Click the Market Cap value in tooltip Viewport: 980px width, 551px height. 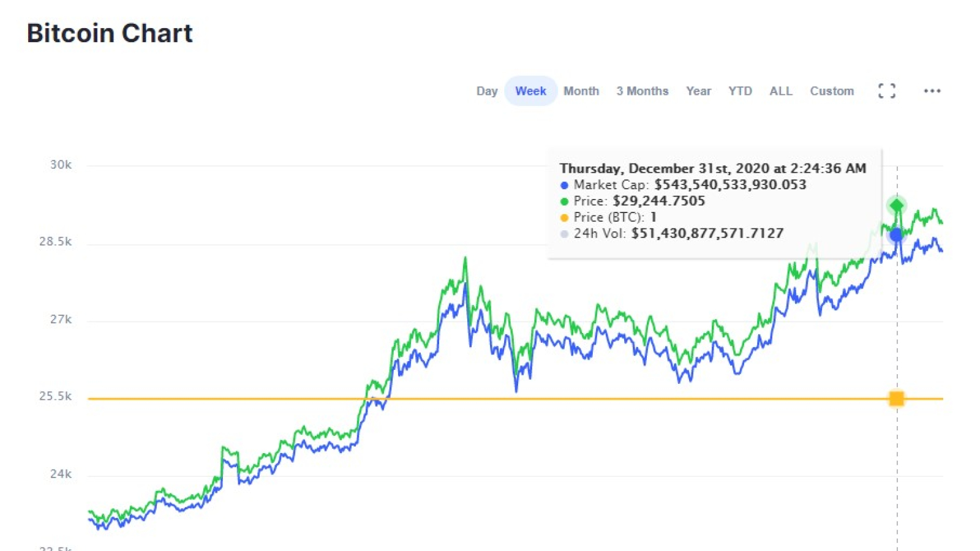pyautogui.click(x=730, y=185)
